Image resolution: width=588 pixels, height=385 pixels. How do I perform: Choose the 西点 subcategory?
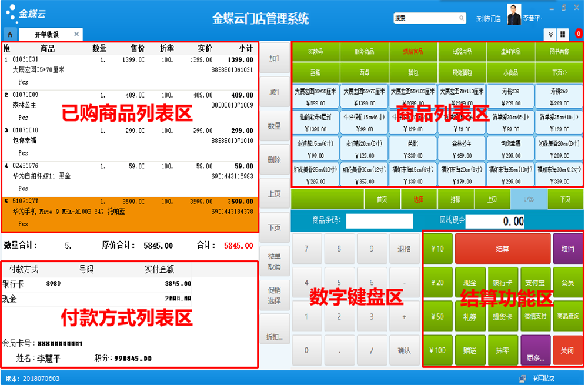click(364, 72)
